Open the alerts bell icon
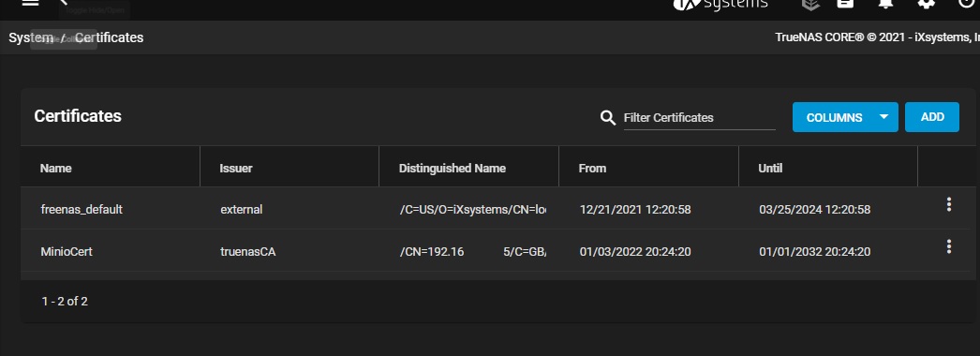Image resolution: width=980 pixels, height=356 pixels. 885,3
